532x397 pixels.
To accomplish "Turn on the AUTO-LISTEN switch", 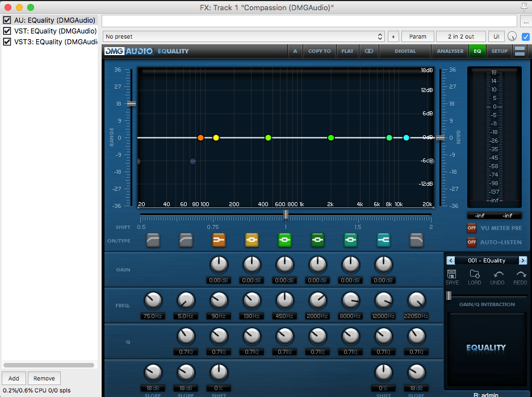I will tap(472, 243).
